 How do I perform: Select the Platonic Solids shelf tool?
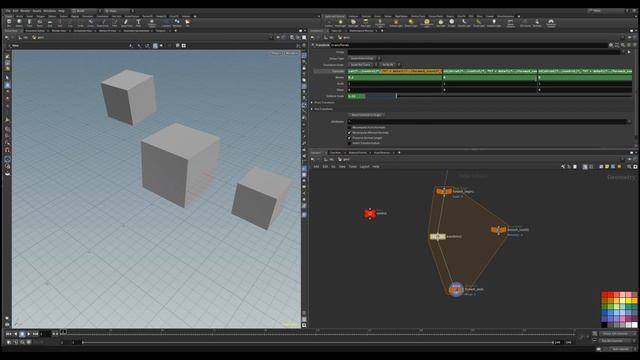click(x=152, y=23)
